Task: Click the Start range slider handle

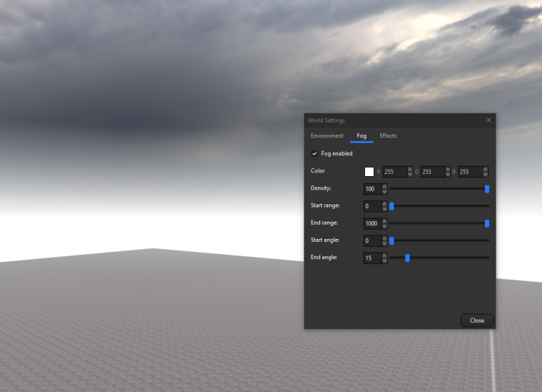Action: [392, 206]
